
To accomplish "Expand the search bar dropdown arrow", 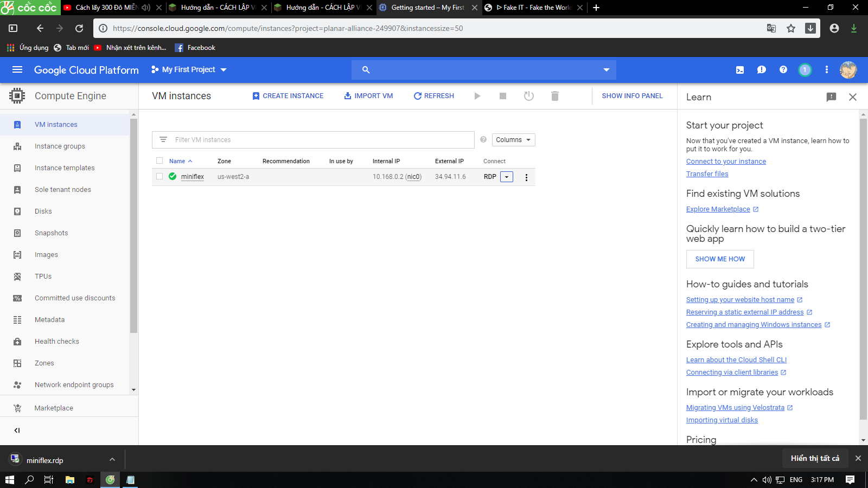I will tap(607, 70).
